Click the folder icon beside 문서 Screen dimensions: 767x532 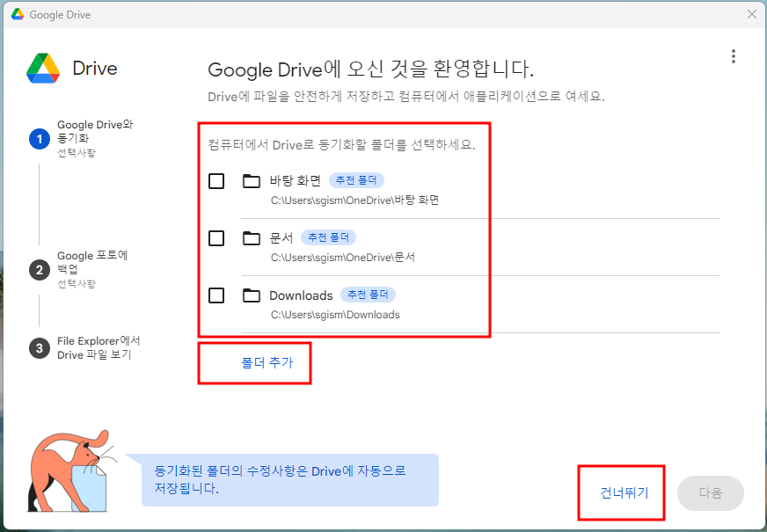point(252,237)
